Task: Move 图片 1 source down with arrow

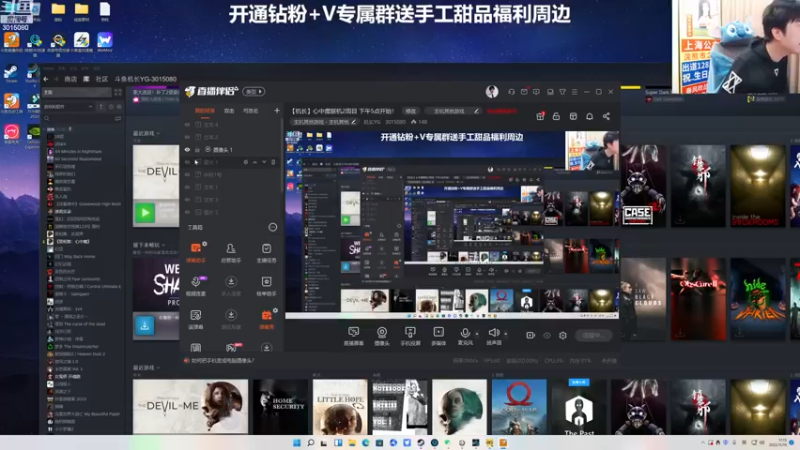Action: point(264,162)
